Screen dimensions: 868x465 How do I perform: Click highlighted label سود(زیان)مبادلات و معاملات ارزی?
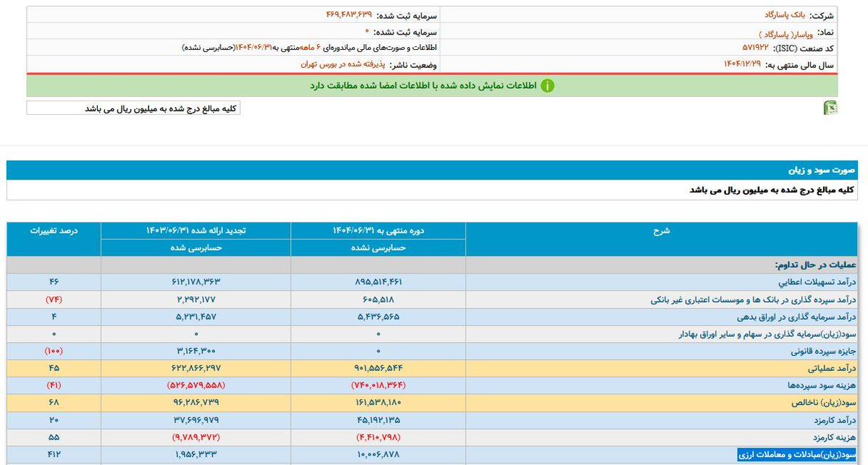pyautogui.click(x=797, y=454)
